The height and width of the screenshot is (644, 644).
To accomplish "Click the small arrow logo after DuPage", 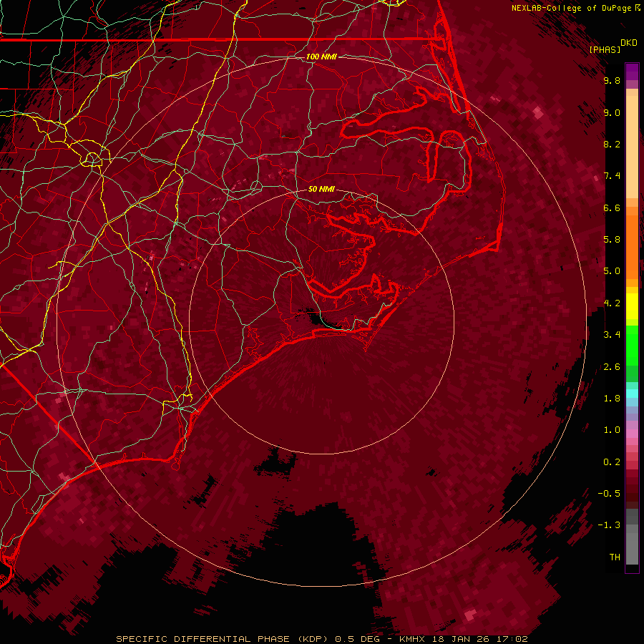I will tap(638, 8).
